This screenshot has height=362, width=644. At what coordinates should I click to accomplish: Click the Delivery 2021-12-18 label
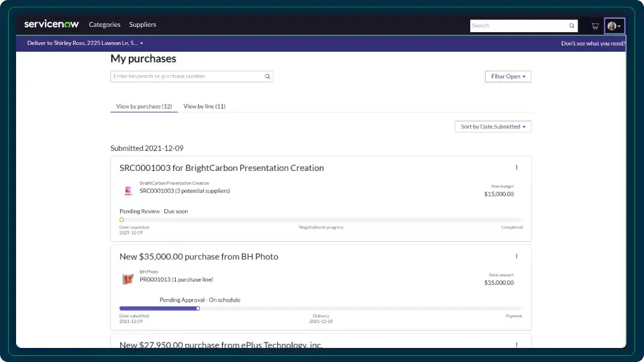[321, 318]
